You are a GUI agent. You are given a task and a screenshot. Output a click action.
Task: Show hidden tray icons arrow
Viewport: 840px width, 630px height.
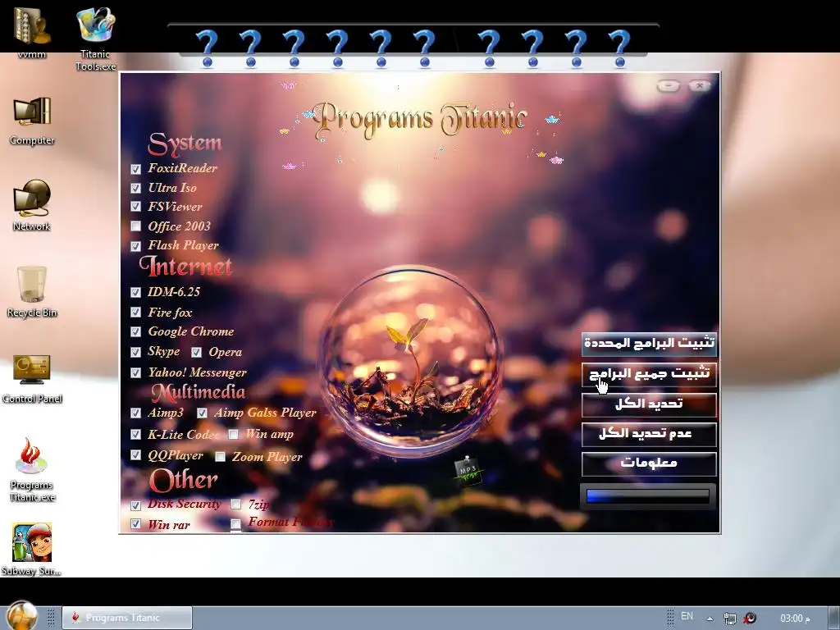click(x=710, y=619)
